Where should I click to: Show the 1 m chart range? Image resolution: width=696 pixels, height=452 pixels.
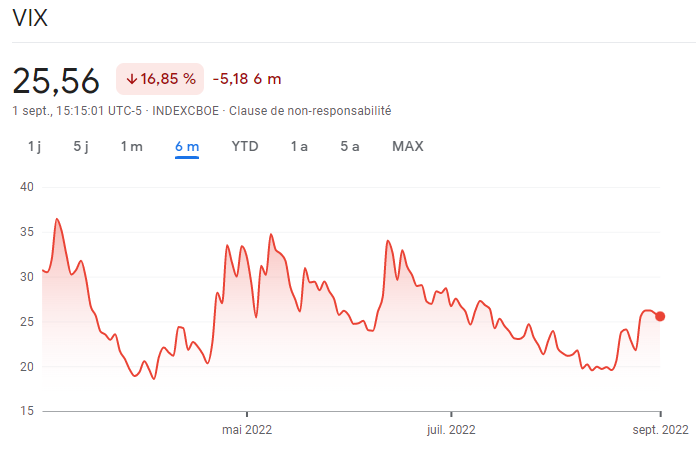click(x=131, y=146)
